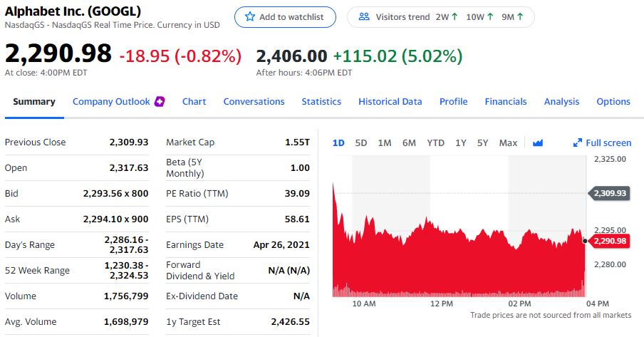
Task: Open the Options tab
Action: tap(613, 102)
